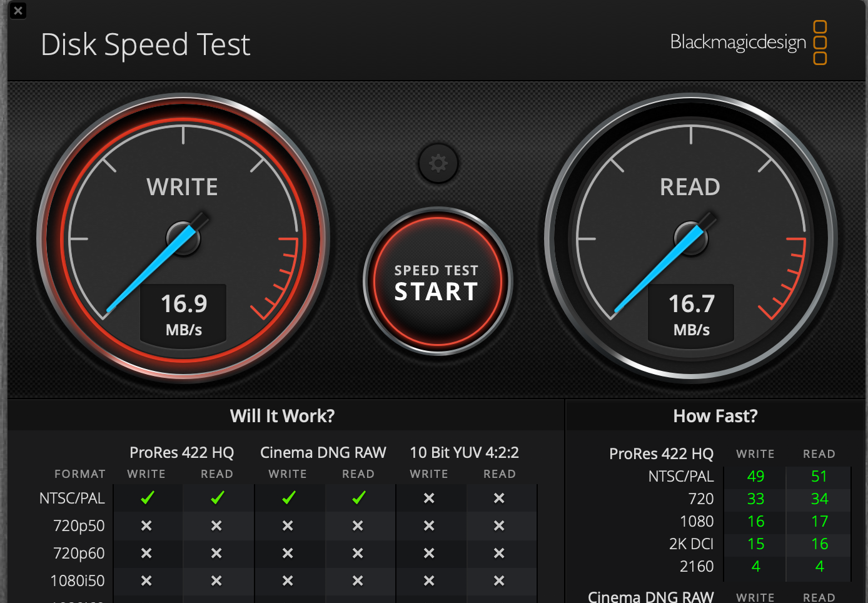Viewport: 868px width, 603px height.
Task: Click the 1080i50 10 Bit YUV write cross
Action: tap(429, 581)
